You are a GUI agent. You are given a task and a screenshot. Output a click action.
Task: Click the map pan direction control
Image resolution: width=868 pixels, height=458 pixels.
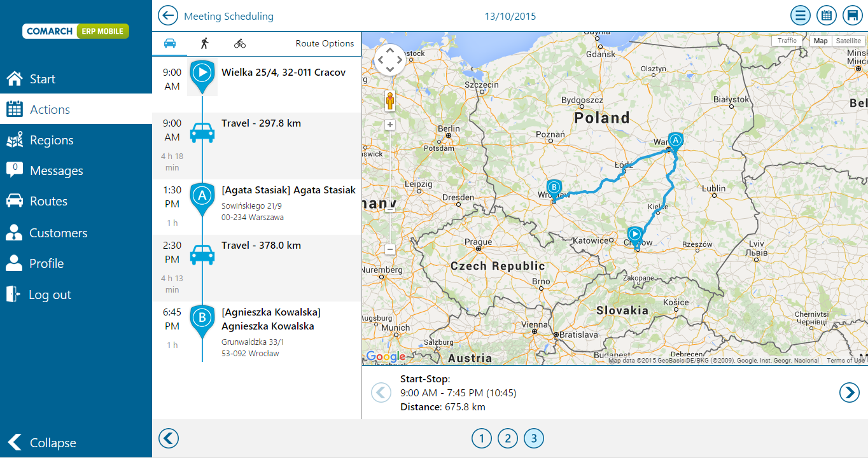pyautogui.click(x=389, y=60)
